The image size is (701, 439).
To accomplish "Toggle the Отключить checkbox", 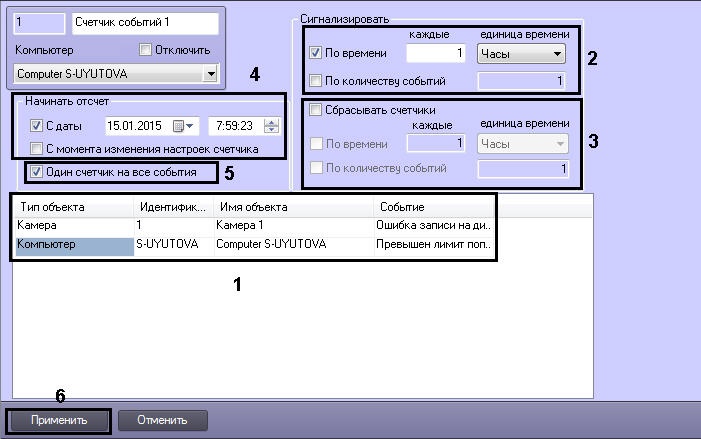I will pos(145,49).
